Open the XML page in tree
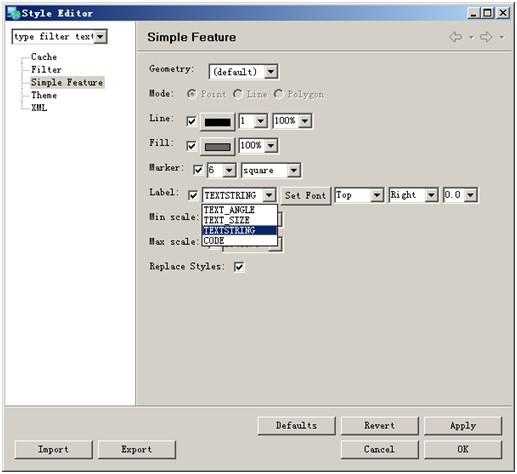 [39, 108]
